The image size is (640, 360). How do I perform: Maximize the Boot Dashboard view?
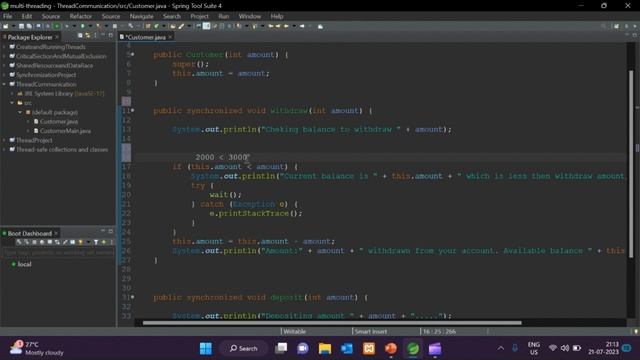click(110, 231)
